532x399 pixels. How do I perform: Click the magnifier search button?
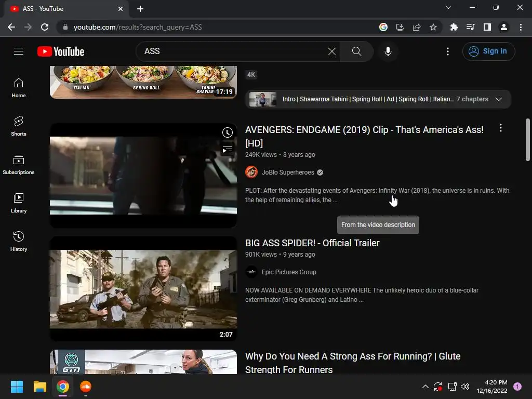tap(356, 51)
